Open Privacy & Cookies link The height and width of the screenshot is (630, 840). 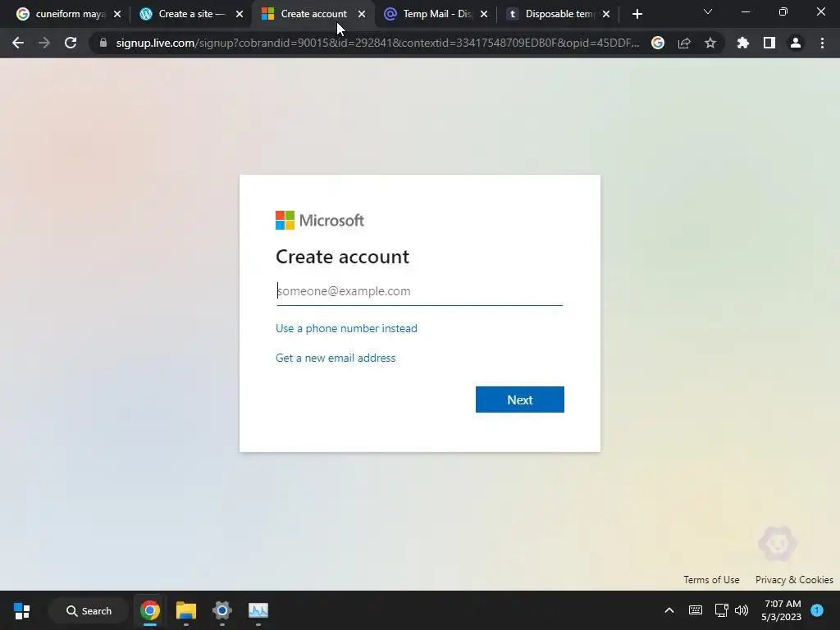pyautogui.click(x=794, y=580)
